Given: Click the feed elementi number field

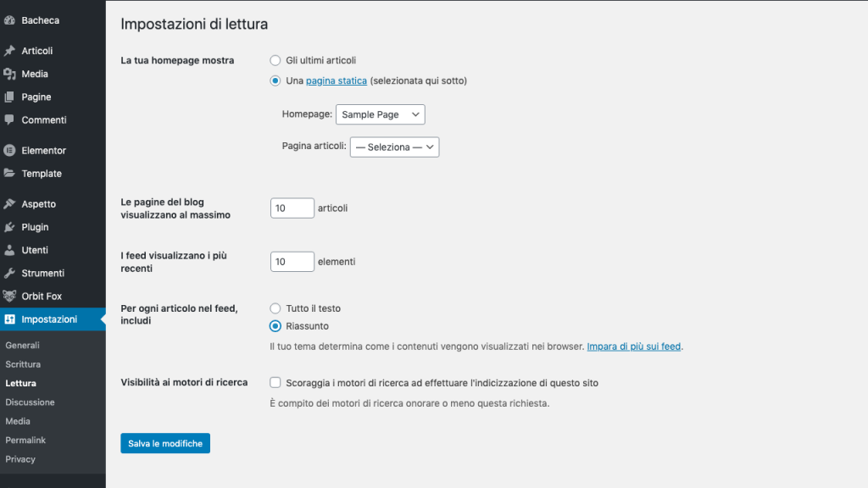Looking at the screenshot, I should point(292,262).
